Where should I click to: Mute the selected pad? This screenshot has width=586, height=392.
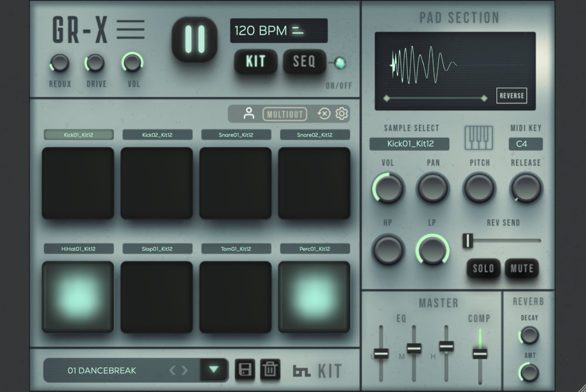pos(522,268)
